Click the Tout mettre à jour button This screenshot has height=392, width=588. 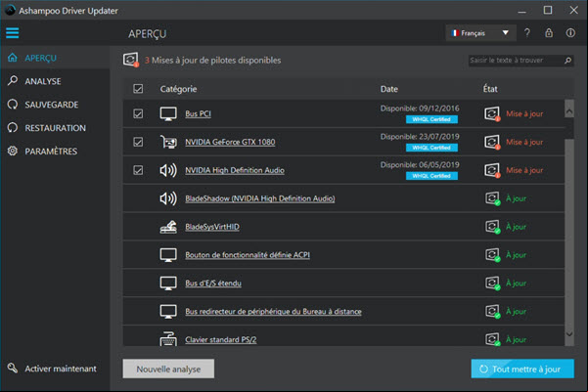(x=522, y=369)
